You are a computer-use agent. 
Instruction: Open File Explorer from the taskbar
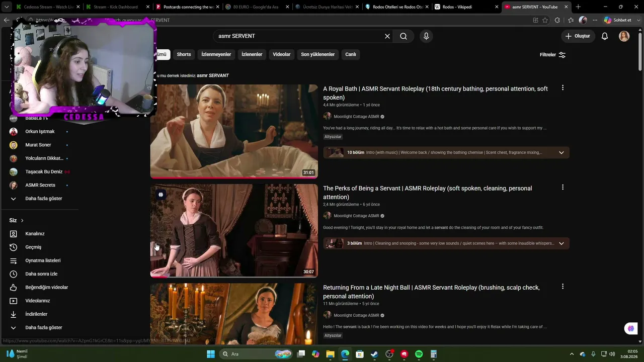click(x=330, y=354)
